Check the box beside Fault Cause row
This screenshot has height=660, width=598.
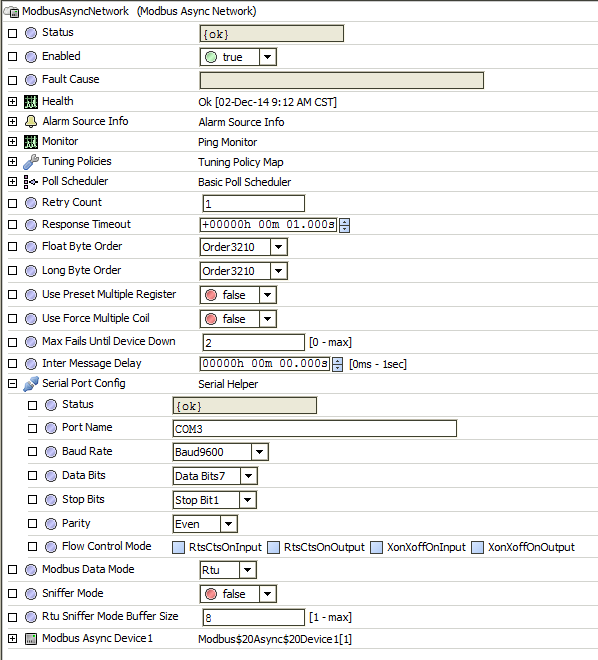[13, 80]
